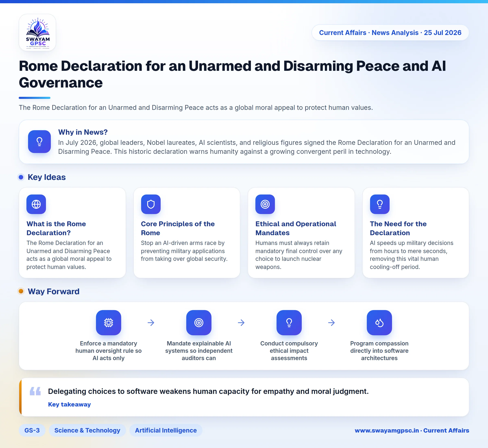
Task: Click the Stop an AI-driven arms race text
Action: pyautogui.click(x=184, y=251)
